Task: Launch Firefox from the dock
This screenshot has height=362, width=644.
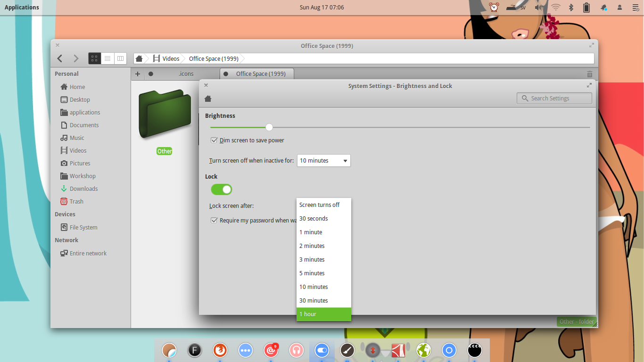Action: pyautogui.click(x=220, y=350)
